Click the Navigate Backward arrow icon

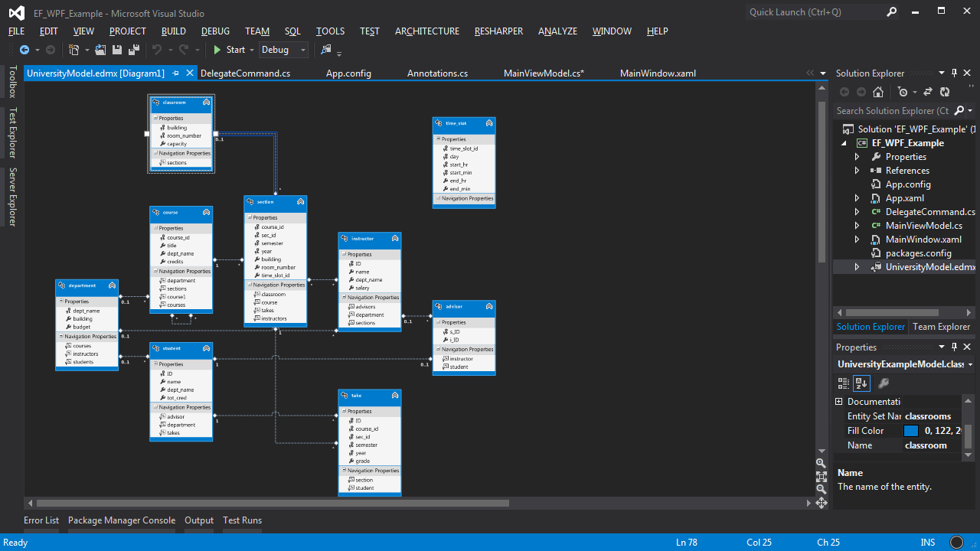tap(24, 50)
